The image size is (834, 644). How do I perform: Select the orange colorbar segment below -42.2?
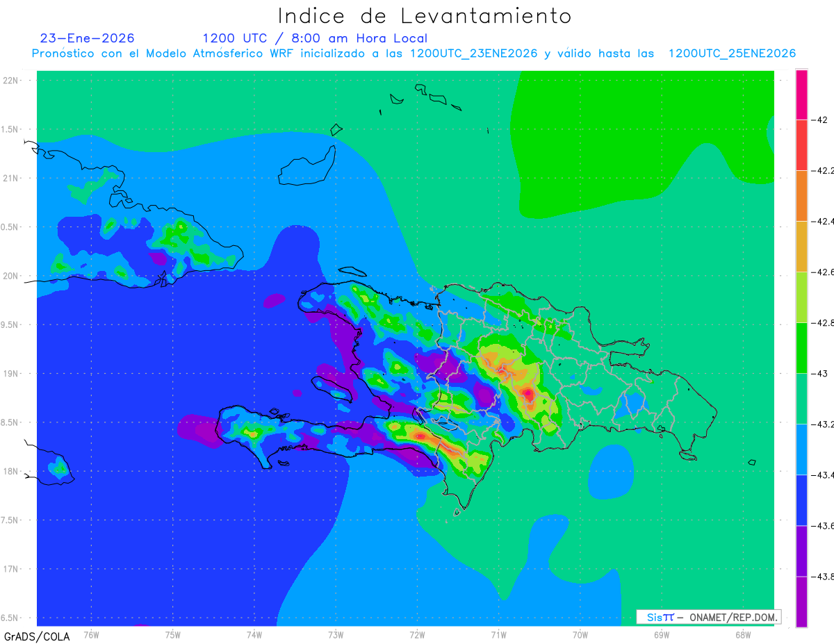801,196
